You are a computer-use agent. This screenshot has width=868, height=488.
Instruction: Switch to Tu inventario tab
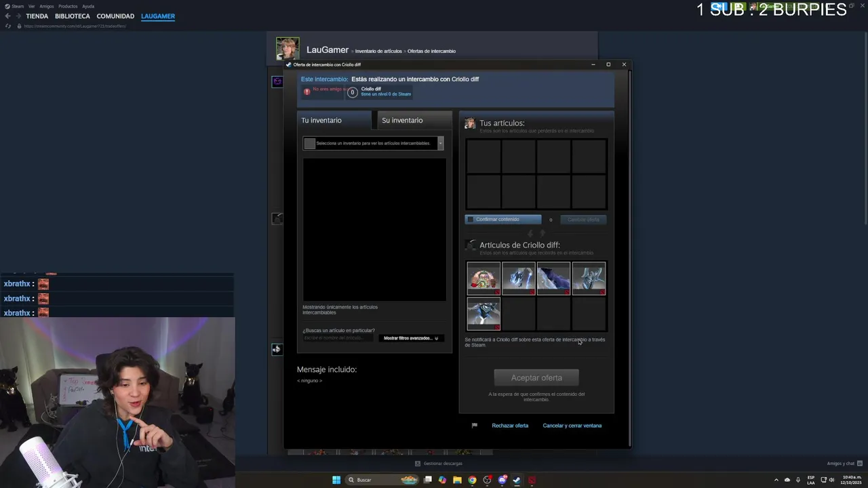(x=334, y=120)
